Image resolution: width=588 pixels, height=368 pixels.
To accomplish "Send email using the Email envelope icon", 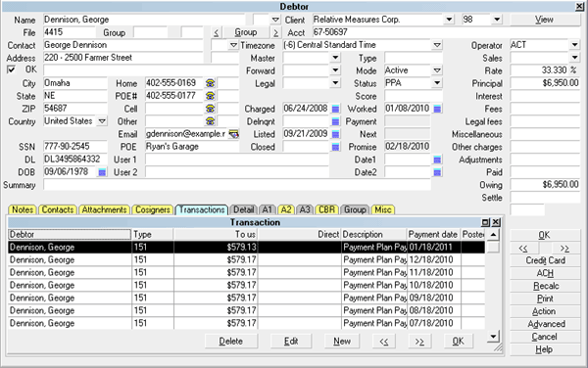I will (x=234, y=134).
